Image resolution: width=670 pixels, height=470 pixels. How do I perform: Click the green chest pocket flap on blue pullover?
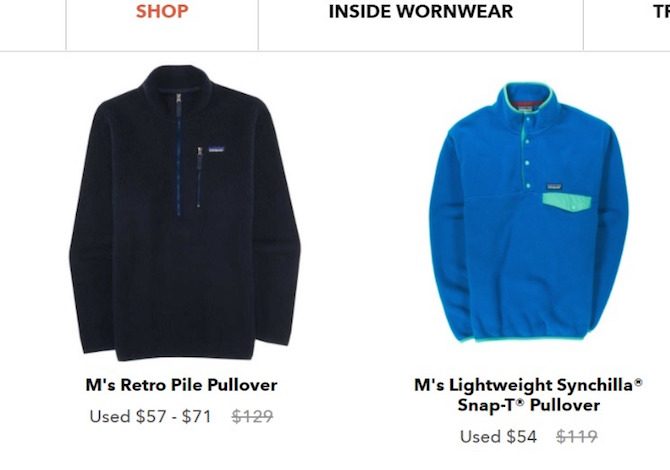(567, 203)
